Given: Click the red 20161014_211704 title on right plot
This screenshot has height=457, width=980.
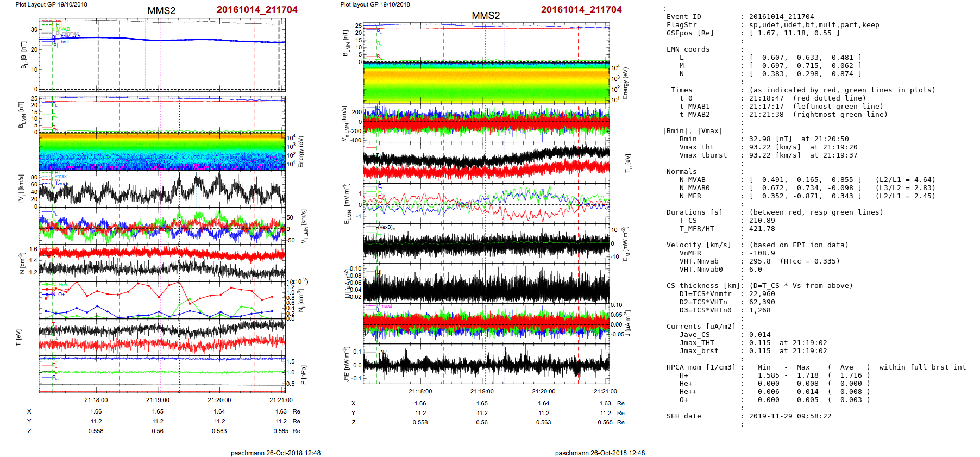Looking at the screenshot, I should coord(581,10).
